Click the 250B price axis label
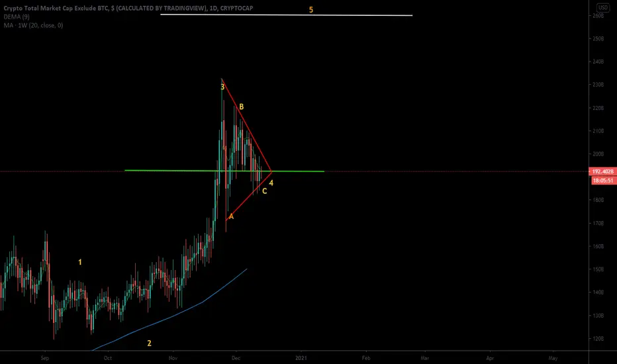Viewport: 617px width, 364px height. click(x=598, y=38)
